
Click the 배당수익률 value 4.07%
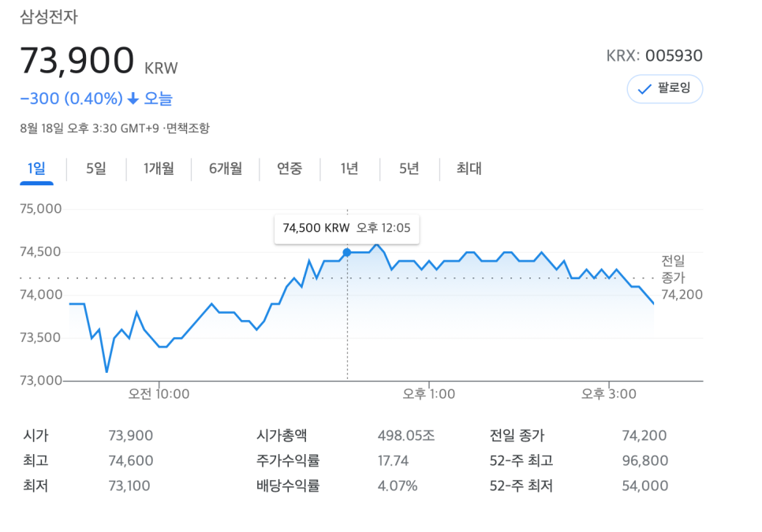click(398, 485)
